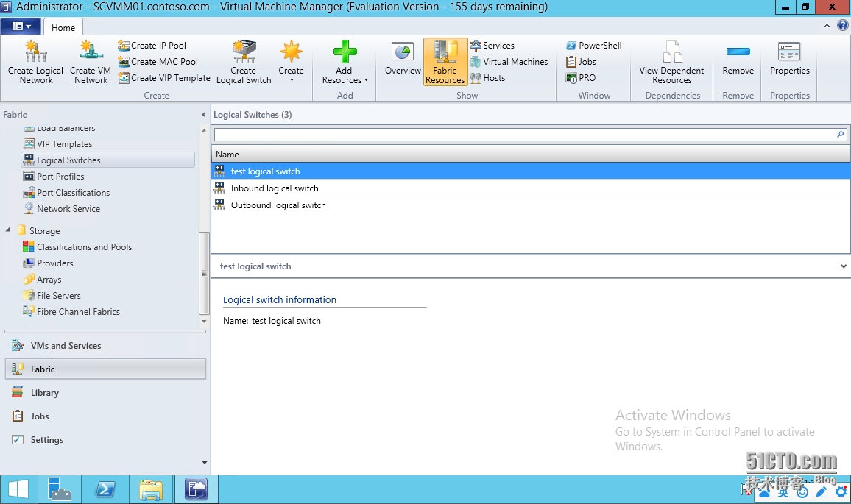Open Jobs workspace
This screenshot has width=851, height=504.
(x=105, y=416)
